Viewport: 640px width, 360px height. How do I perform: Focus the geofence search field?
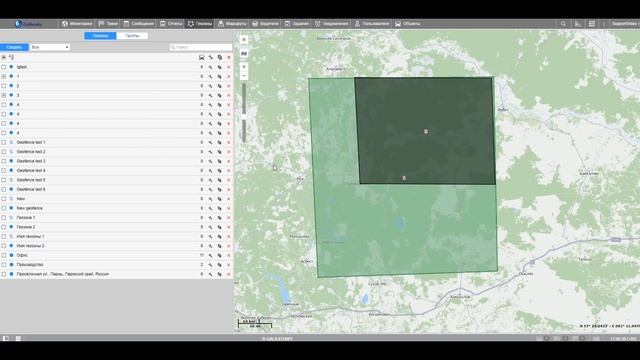pyautogui.click(x=201, y=47)
